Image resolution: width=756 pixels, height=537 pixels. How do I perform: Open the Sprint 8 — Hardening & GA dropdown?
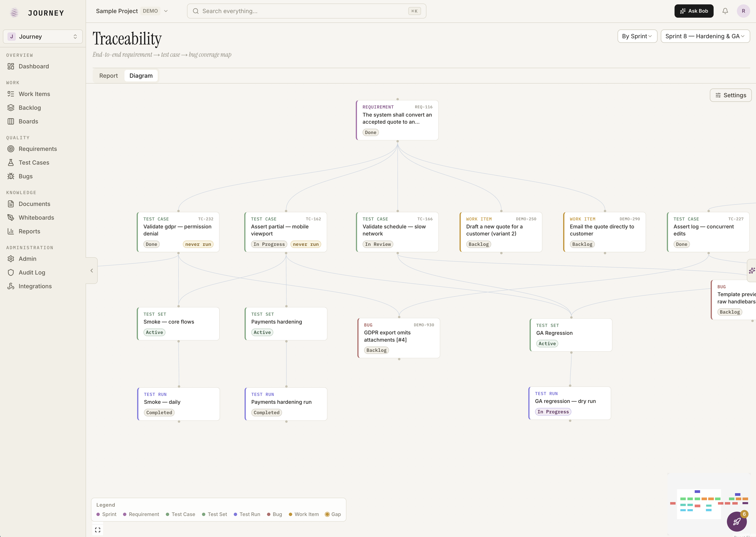click(705, 36)
